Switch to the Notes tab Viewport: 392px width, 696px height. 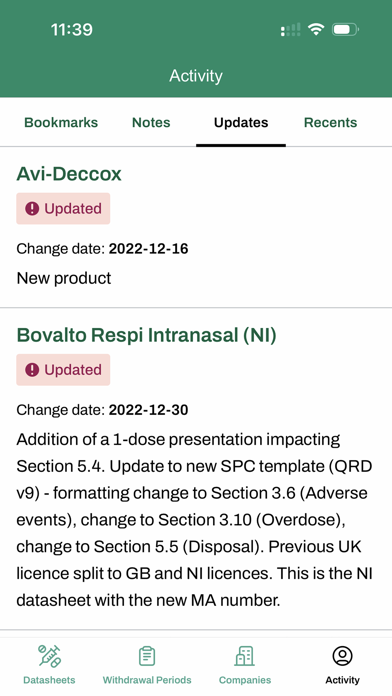click(151, 123)
